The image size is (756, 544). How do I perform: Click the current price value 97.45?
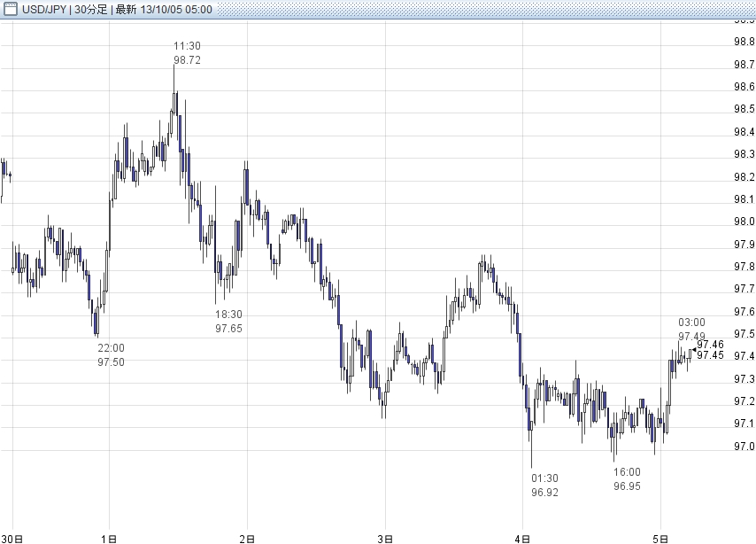click(709, 355)
